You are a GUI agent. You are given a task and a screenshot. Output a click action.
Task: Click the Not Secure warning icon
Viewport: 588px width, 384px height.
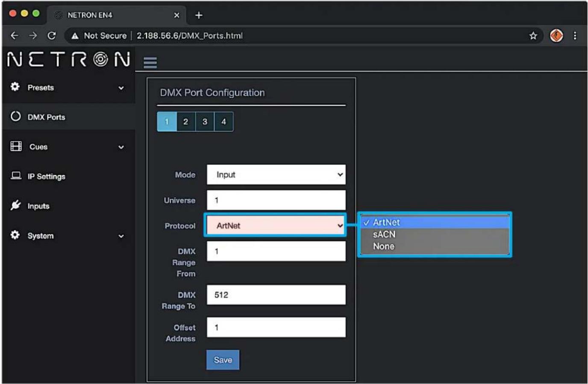click(x=75, y=36)
